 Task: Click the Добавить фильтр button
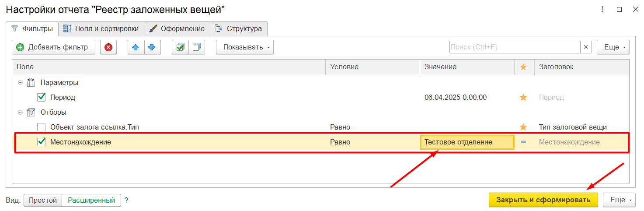[54, 47]
